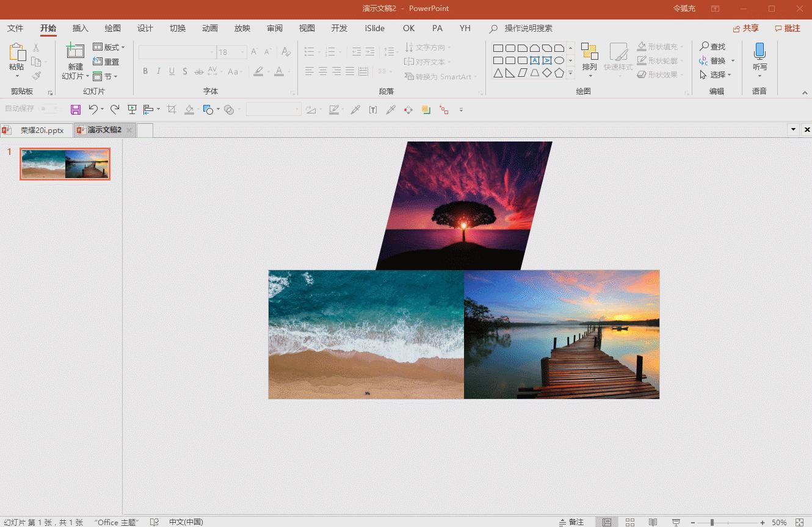Click 转换为 SmartArt button

(440, 77)
